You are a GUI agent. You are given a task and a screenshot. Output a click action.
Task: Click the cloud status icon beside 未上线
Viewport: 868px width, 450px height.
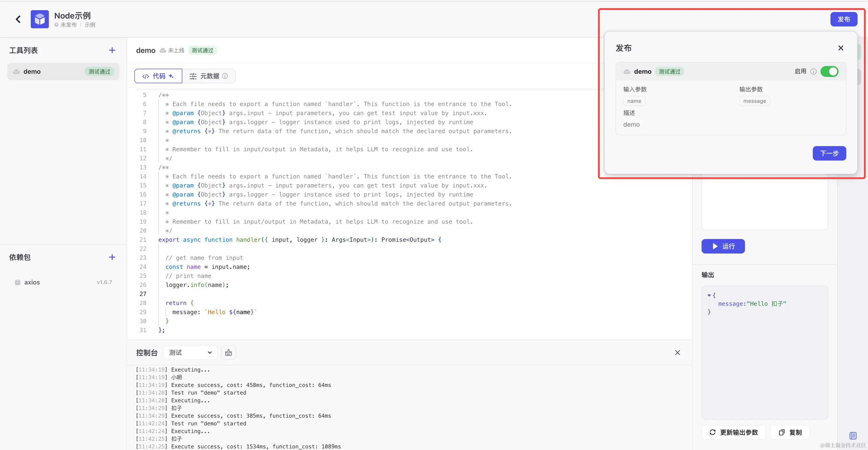pos(163,51)
